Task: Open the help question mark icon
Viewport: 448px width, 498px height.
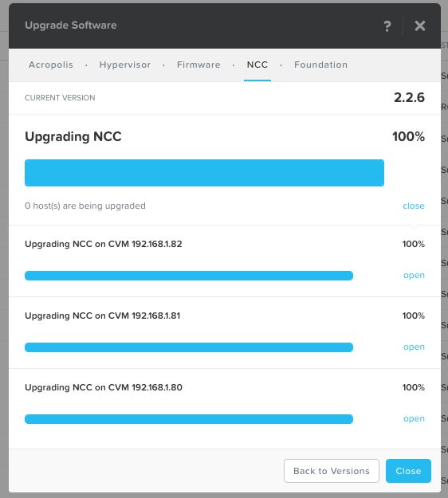Action: [x=387, y=26]
